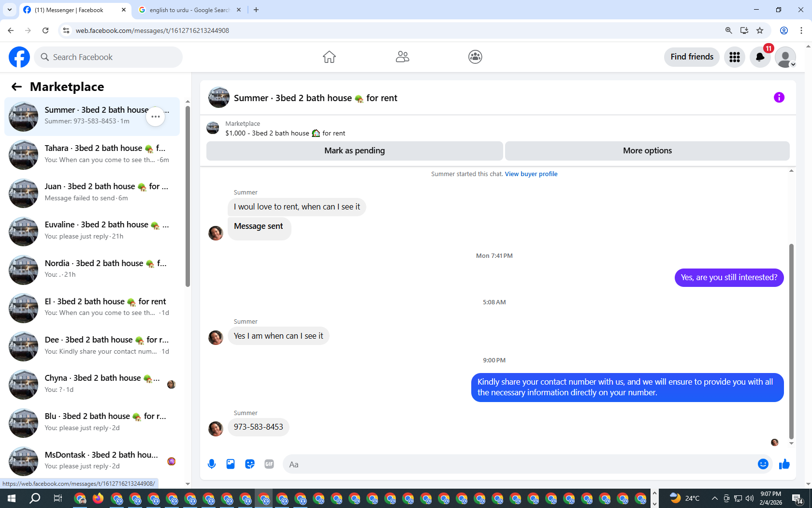Viewport: 812px width, 508px height.
Task: Attach a file with the photo icon
Action: 231,464
